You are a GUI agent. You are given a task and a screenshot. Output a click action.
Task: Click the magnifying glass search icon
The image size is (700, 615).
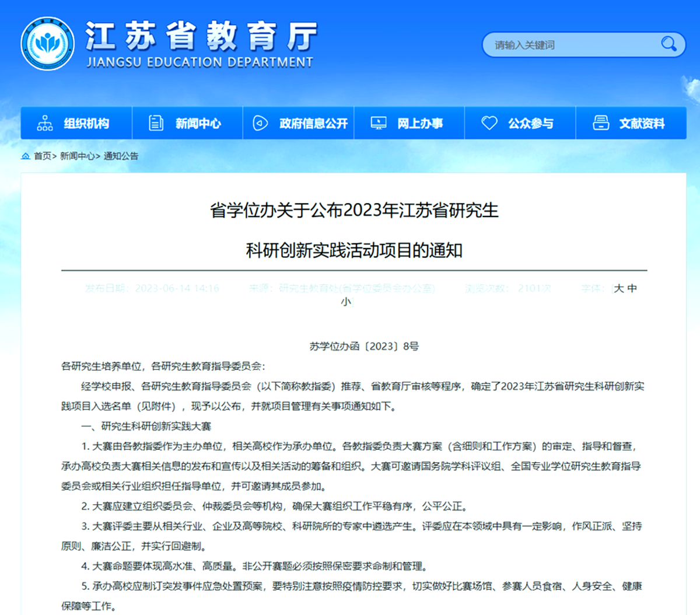(668, 44)
